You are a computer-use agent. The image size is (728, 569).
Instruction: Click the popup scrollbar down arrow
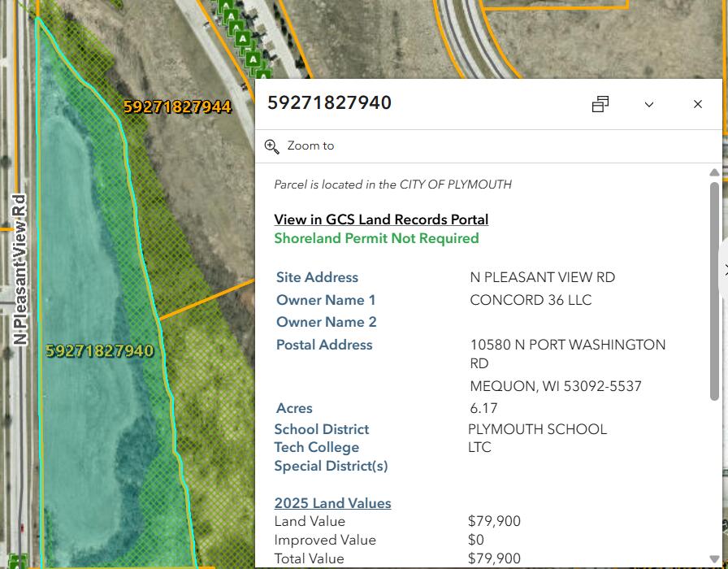click(714, 561)
